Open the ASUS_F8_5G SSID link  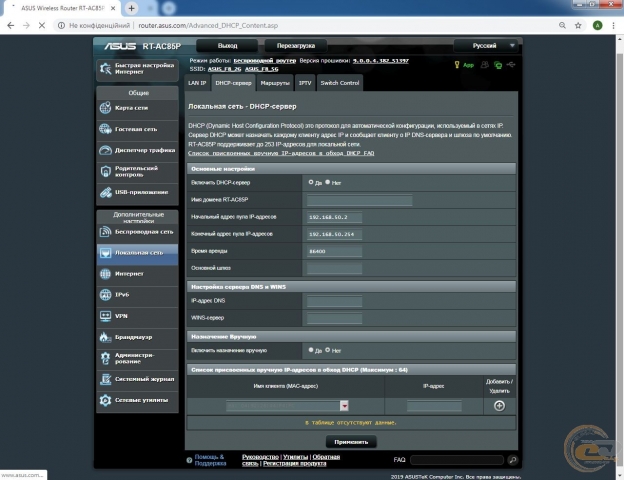(261, 69)
